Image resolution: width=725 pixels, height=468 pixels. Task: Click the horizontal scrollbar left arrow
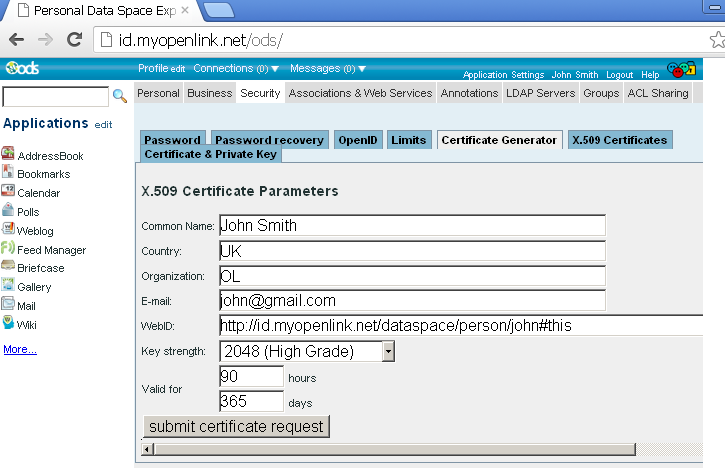[148, 449]
